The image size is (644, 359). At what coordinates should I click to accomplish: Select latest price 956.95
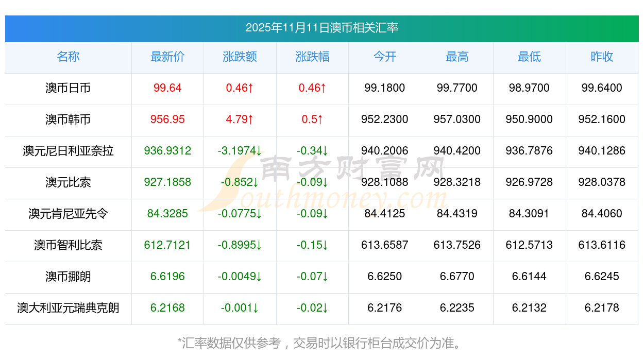[x=167, y=119]
